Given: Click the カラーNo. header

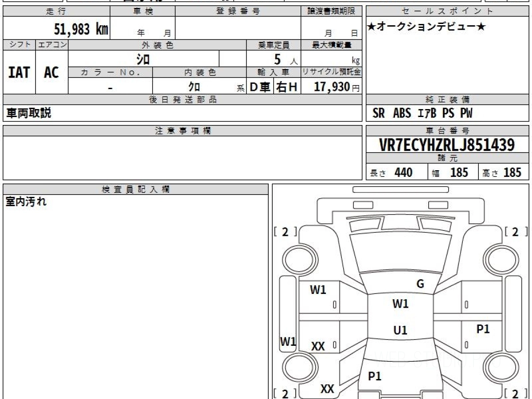Looking at the screenshot, I should 110,72.
